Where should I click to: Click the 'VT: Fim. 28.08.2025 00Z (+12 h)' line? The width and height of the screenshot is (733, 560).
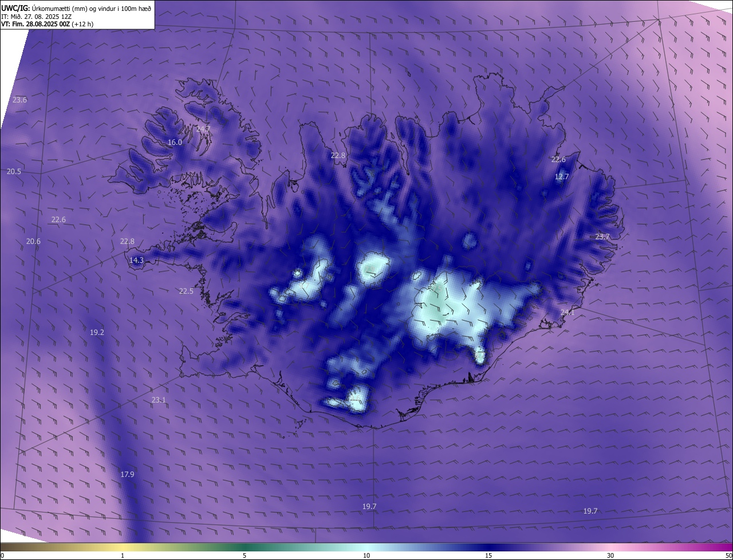[47, 24]
